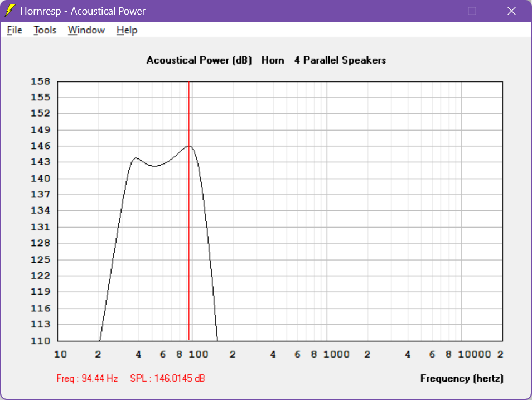Screen dimensions: 532x400
Task: Open the Help menu
Action: point(127,30)
